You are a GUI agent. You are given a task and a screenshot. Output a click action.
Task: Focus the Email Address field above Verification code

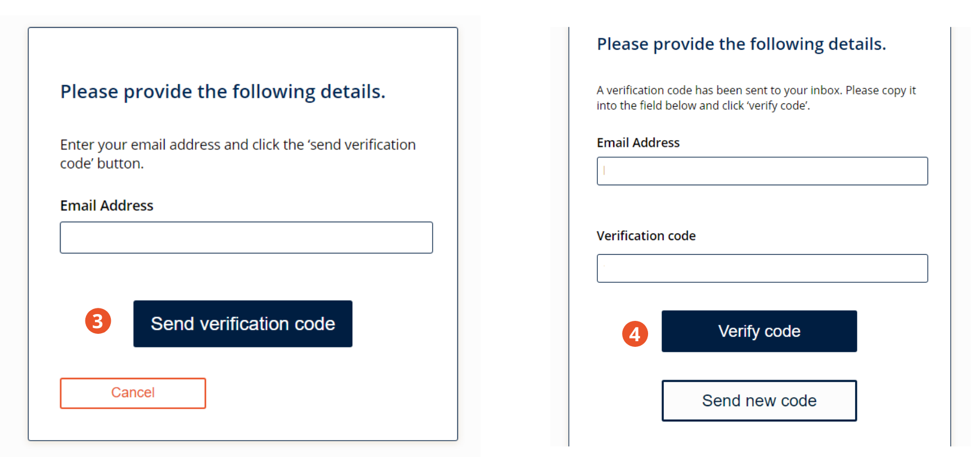[x=762, y=171]
